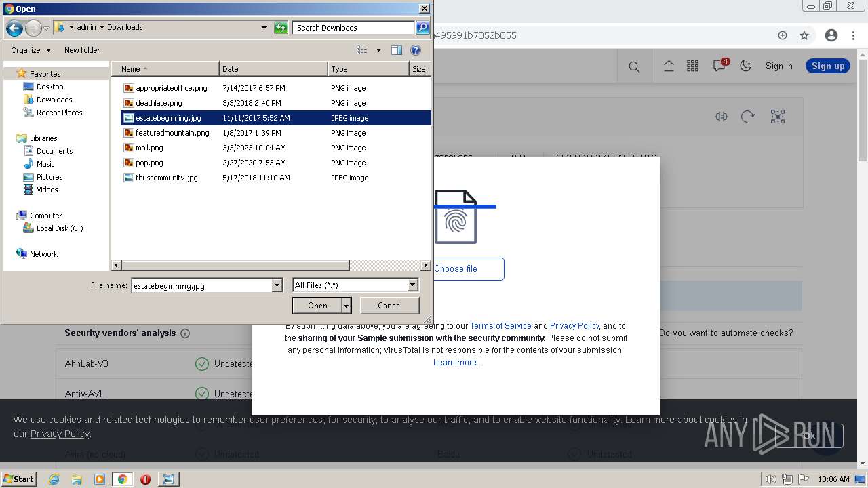The height and width of the screenshot is (488, 868).
Task: Open the Organize dropdown menu
Action: point(31,50)
